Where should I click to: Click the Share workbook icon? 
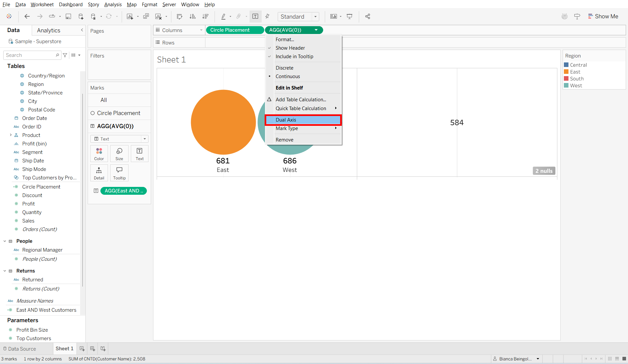(368, 16)
